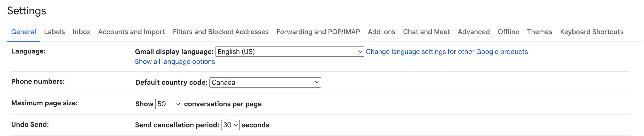This screenshot has width=644, height=136.
Task: Open Keyboard Shortcuts tab
Action: click(592, 32)
